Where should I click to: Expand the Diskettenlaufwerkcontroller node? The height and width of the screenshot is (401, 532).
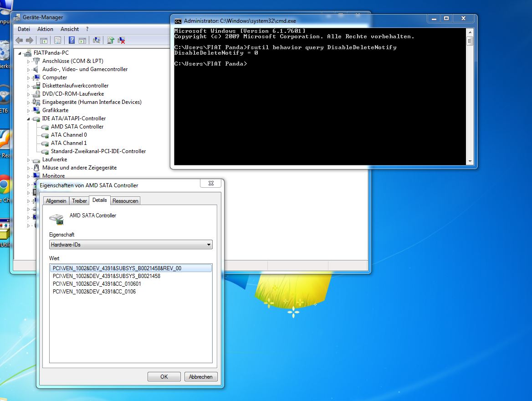[x=29, y=86]
